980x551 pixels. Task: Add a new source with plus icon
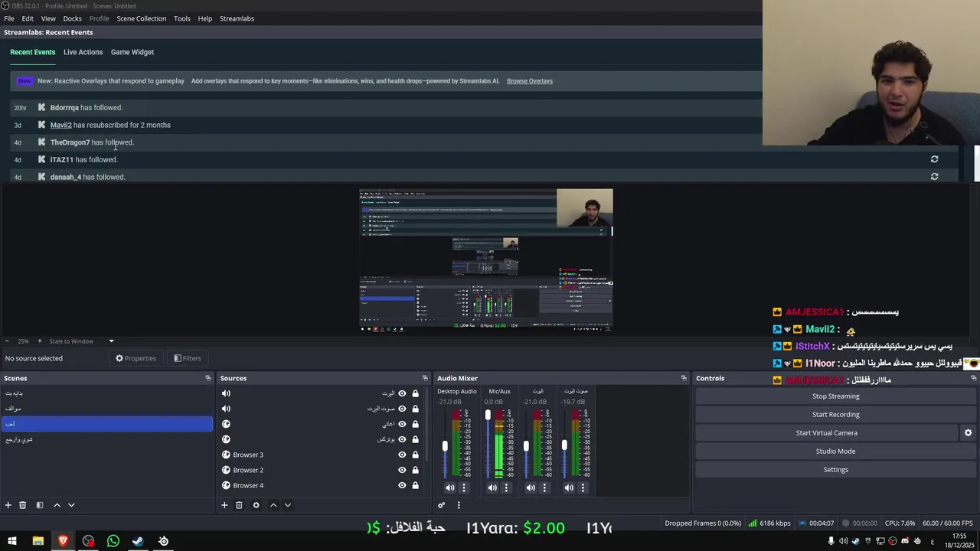pyautogui.click(x=224, y=505)
